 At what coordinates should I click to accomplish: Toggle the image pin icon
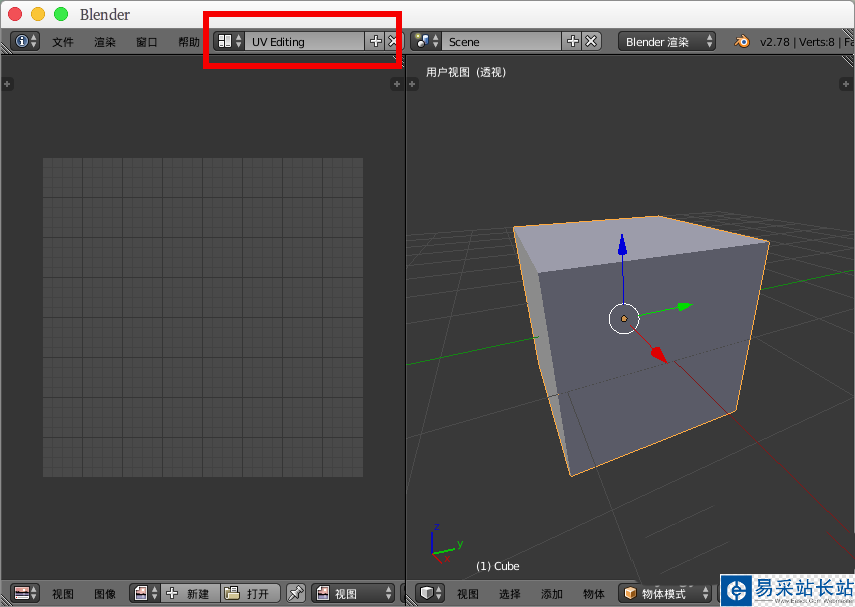[x=296, y=593]
